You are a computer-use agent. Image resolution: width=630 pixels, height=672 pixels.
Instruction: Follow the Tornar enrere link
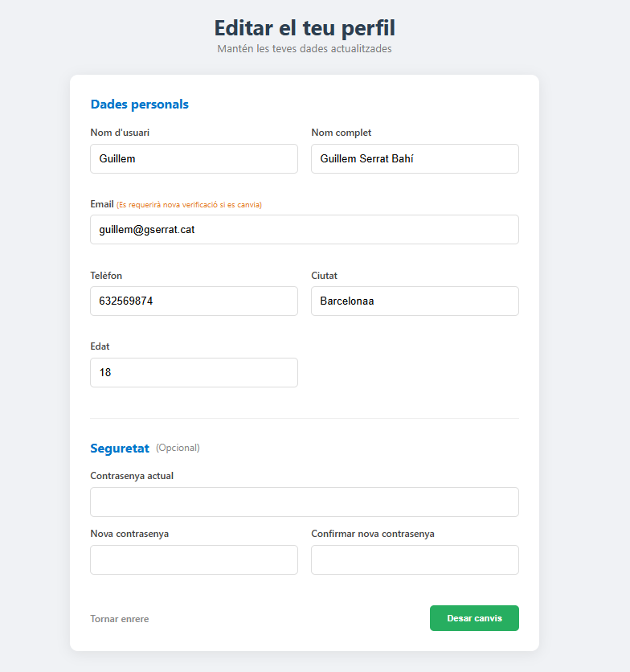120,619
